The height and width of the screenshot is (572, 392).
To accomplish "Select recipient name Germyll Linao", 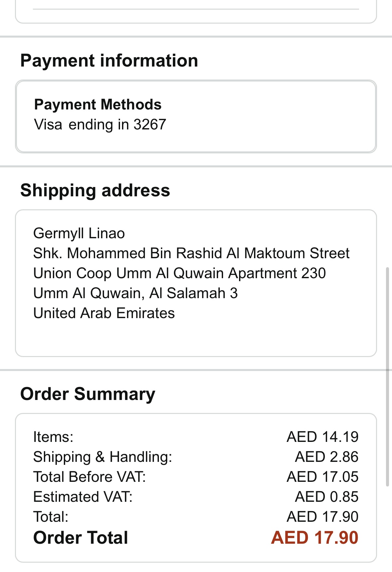I will tap(79, 233).
